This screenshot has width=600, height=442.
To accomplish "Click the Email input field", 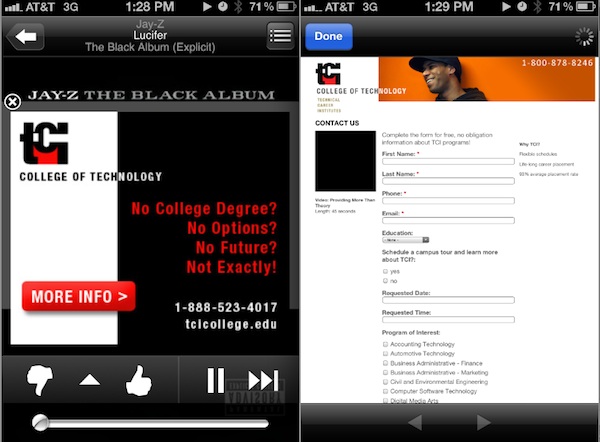I will (x=448, y=220).
